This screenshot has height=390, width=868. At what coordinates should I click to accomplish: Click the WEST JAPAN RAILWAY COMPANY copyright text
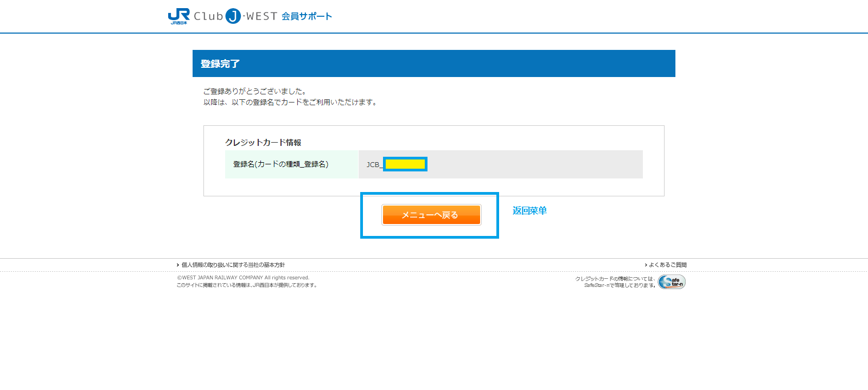tap(243, 278)
